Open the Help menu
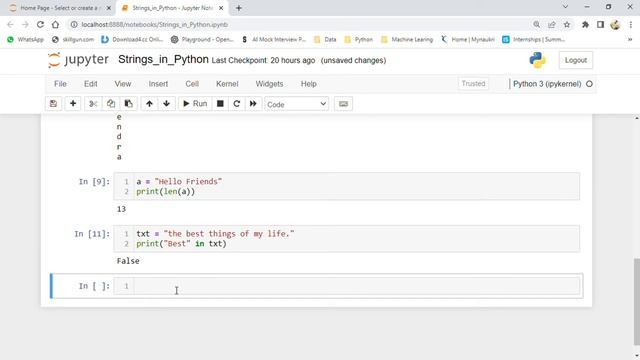640x360 pixels. coord(309,84)
